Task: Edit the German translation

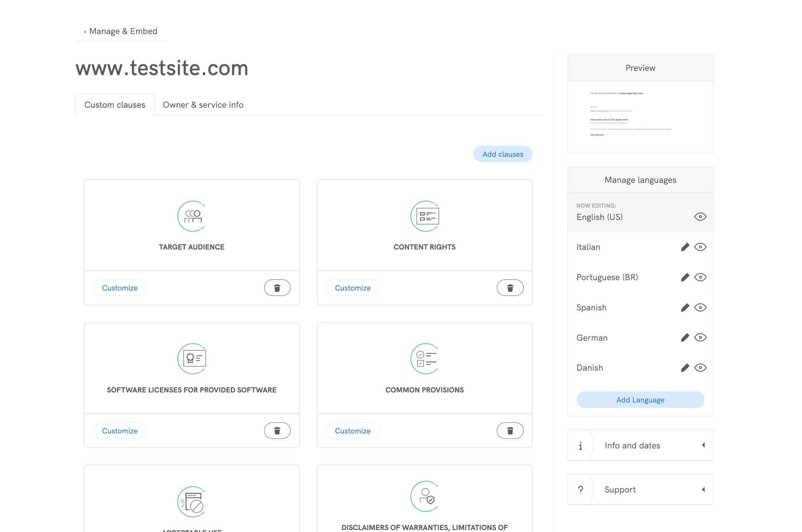Action: coord(685,338)
